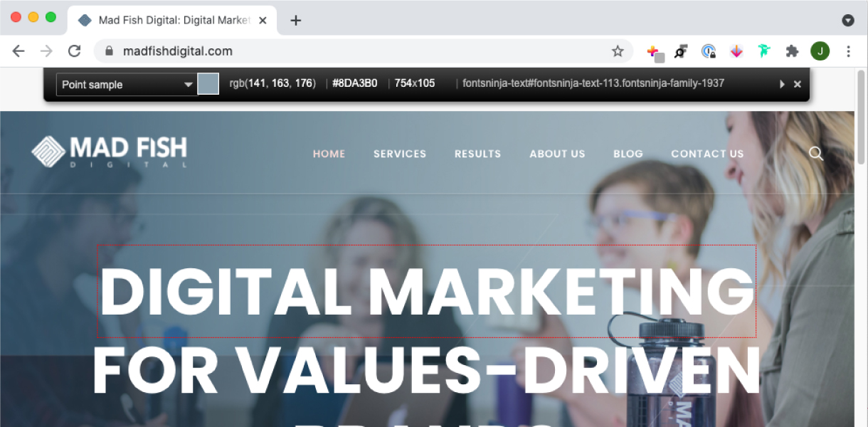The image size is (868, 427).
Task: Click the colorful plus extension icon
Action: coord(654,52)
